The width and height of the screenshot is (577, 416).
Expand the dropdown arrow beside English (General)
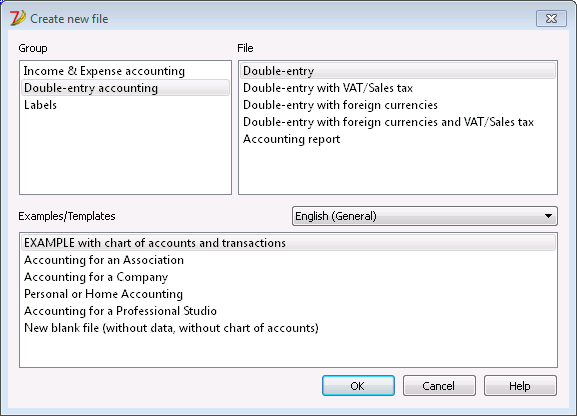[548, 216]
